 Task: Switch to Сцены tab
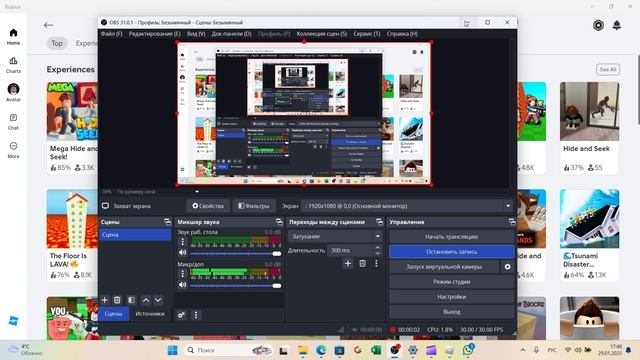pyautogui.click(x=113, y=313)
